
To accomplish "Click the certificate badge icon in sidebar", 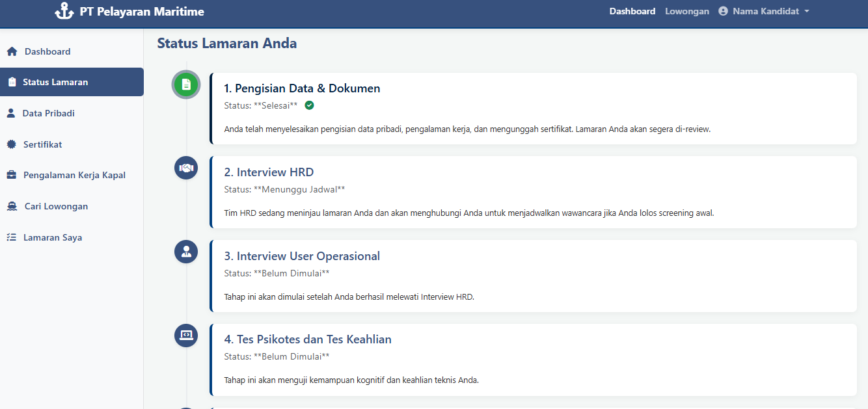I will 12,144.
